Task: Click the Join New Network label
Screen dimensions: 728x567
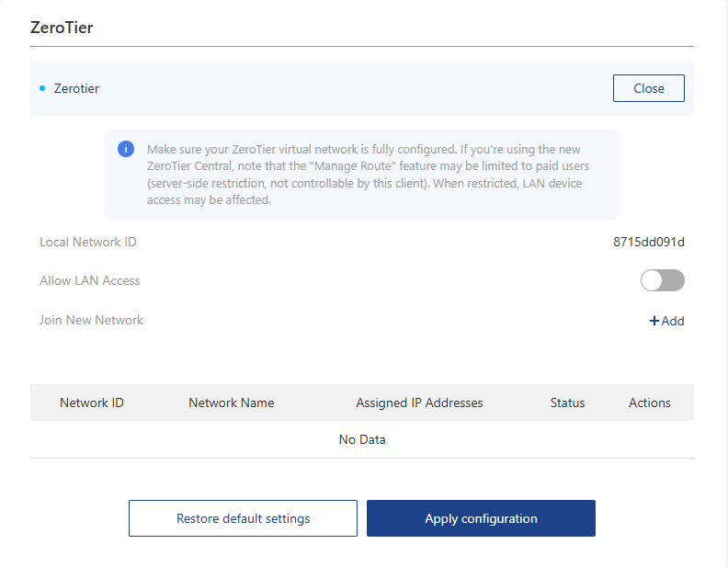Action: pyautogui.click(x=92, y=320)
